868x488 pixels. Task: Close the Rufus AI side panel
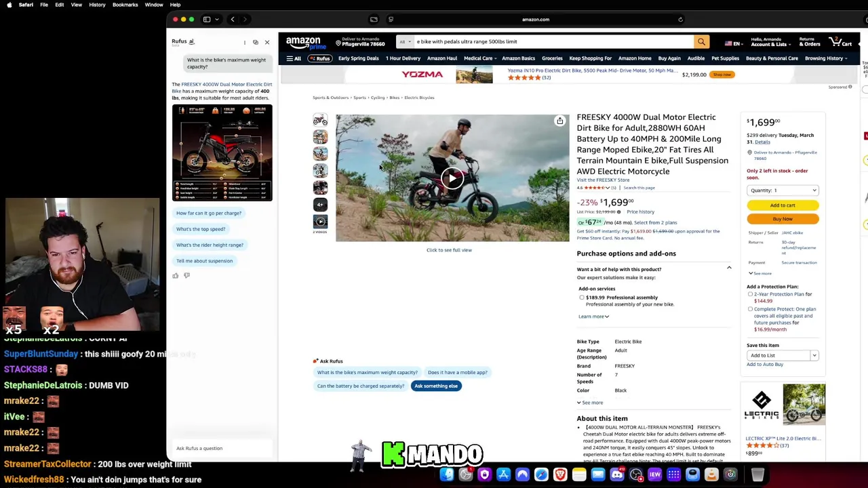tap(267, 42)
